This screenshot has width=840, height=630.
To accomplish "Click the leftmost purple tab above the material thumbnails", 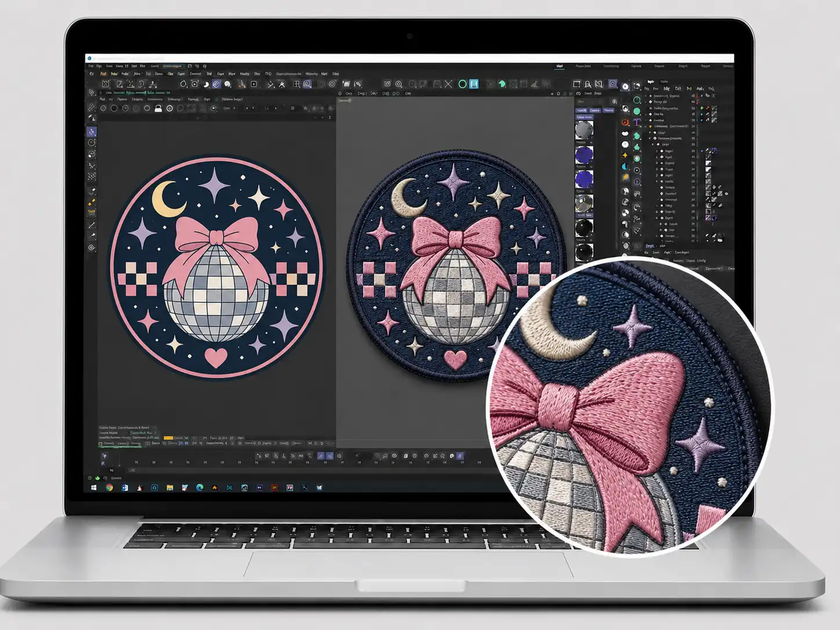I will (x=581, y=110).
